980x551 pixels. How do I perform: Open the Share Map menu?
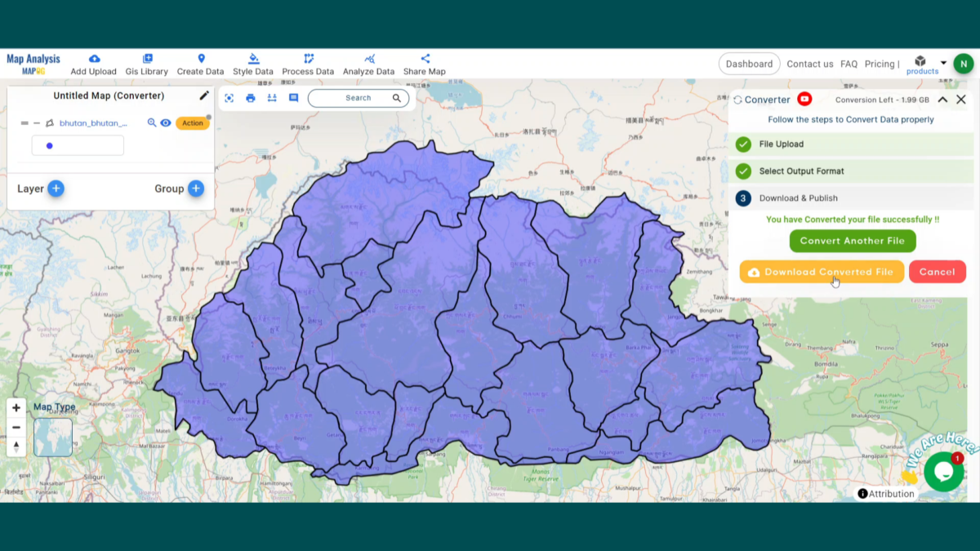pyautogui.click(x=424, y=63)
